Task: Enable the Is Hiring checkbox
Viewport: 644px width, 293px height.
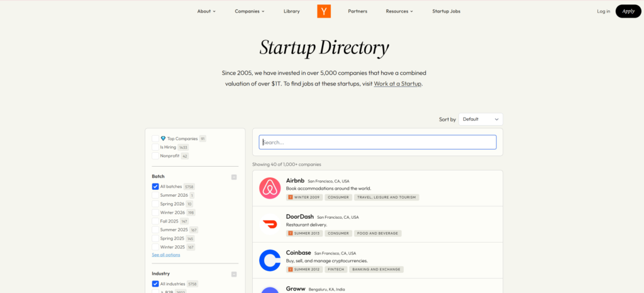Action: tap(155, 147)
